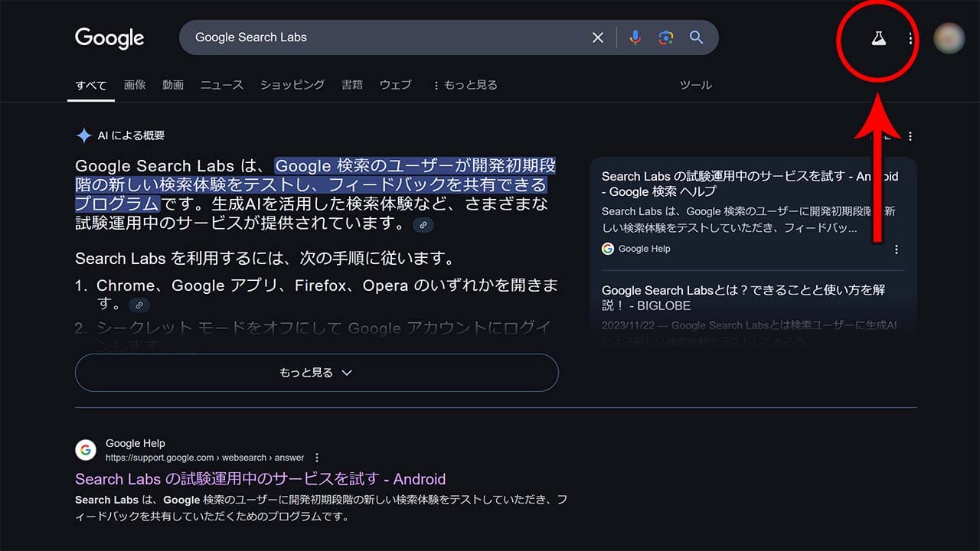Click Google Help favicon in result

[86, 450]
